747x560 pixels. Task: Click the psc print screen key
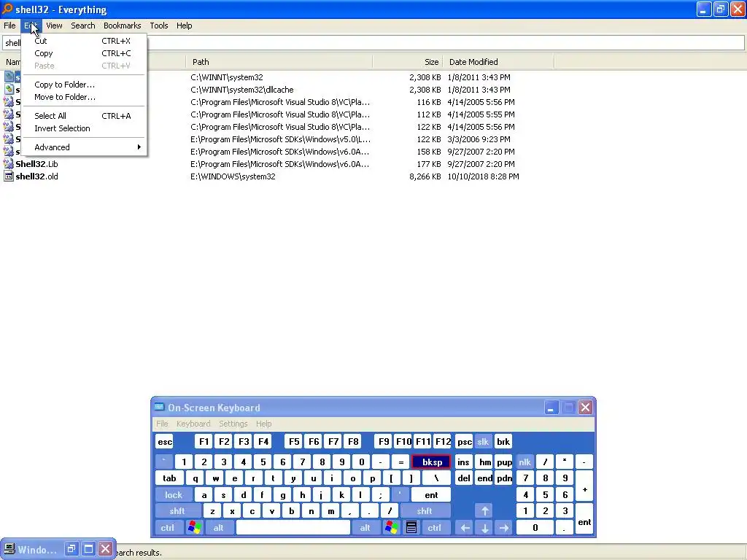464,441
